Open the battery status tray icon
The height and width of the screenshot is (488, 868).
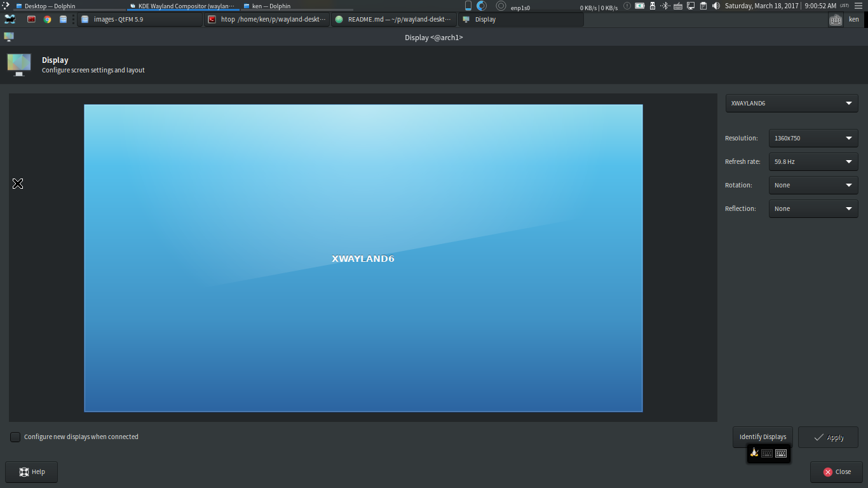tap(639, 6)
